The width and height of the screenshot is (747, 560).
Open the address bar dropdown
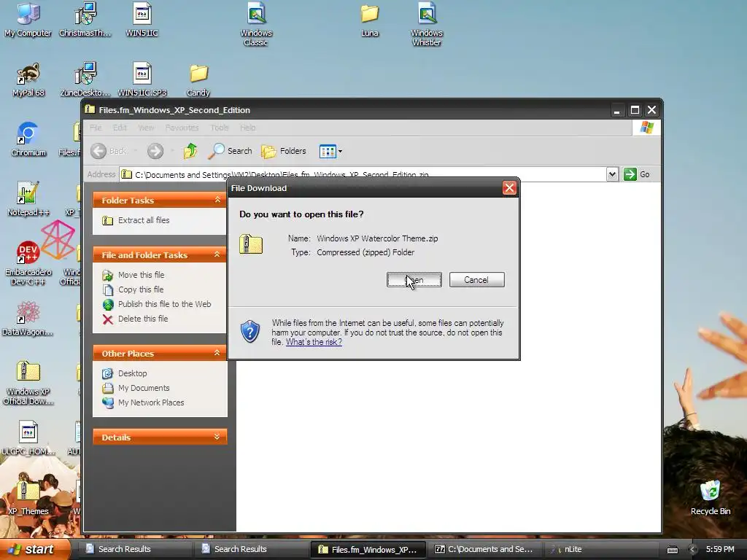[612, 174]
